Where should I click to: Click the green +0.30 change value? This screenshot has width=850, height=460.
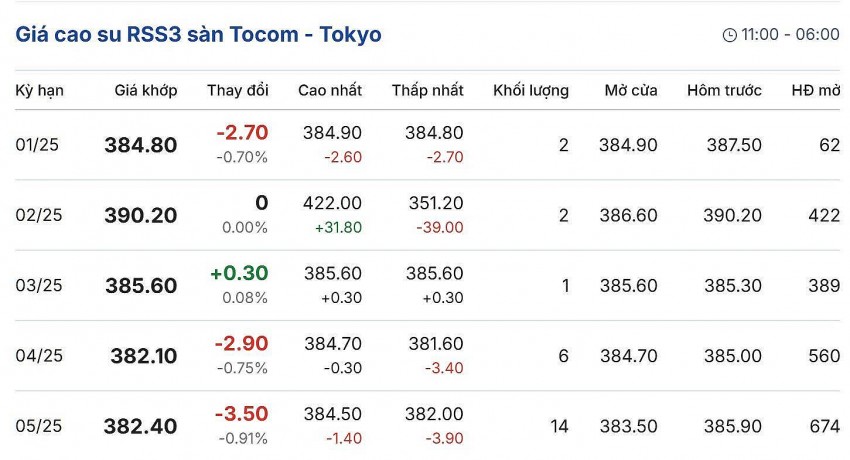[239, 274]
